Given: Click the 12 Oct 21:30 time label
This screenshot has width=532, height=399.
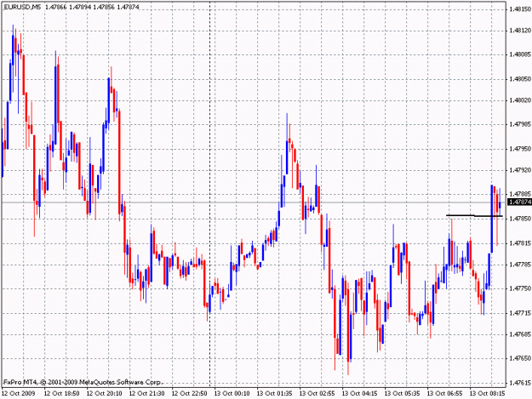Looking at the screenshot, I should click(147, 393).
